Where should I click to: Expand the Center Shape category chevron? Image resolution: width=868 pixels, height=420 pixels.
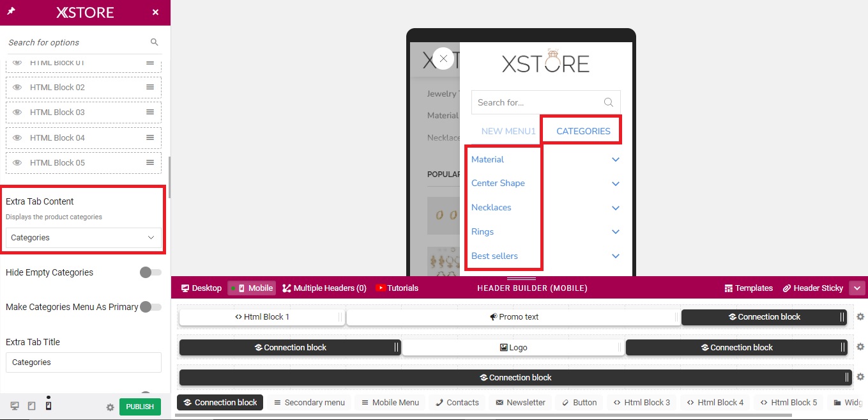pyautogui.click(x=616, y=183)
